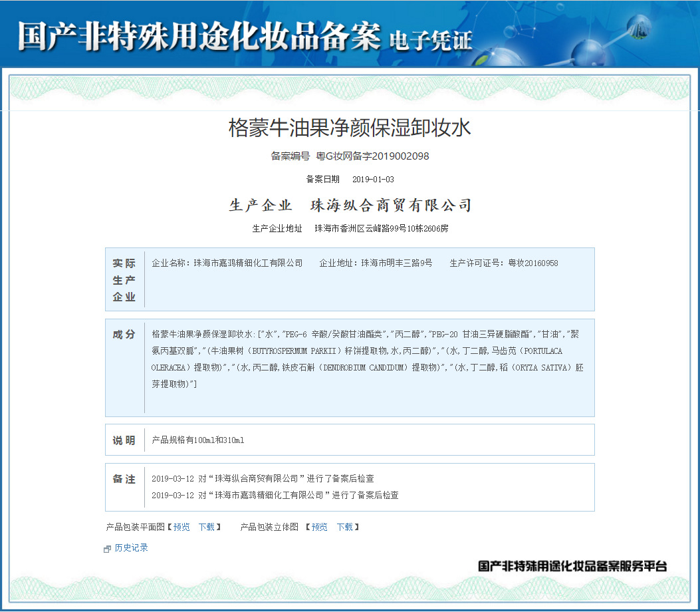Preview the 产品包装平面图 image
The image size is (700, 612).
coord(181,527)
